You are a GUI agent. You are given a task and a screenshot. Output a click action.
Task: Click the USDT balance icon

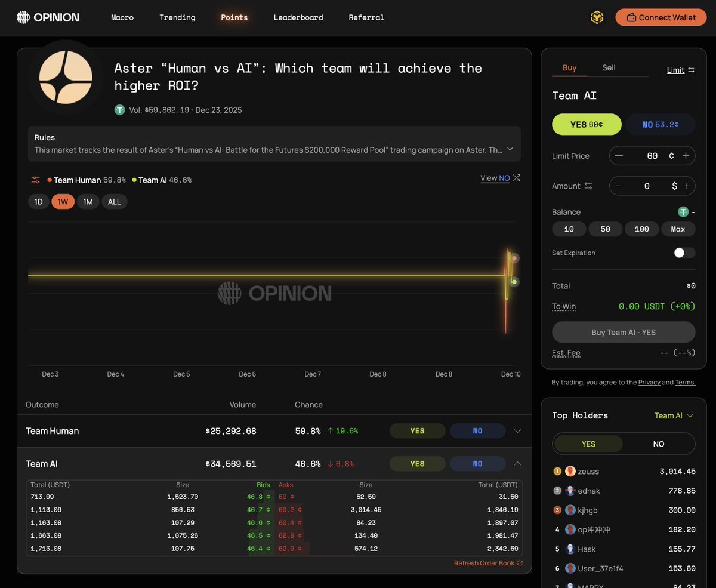pyautogui.click(x=683, y=212)
